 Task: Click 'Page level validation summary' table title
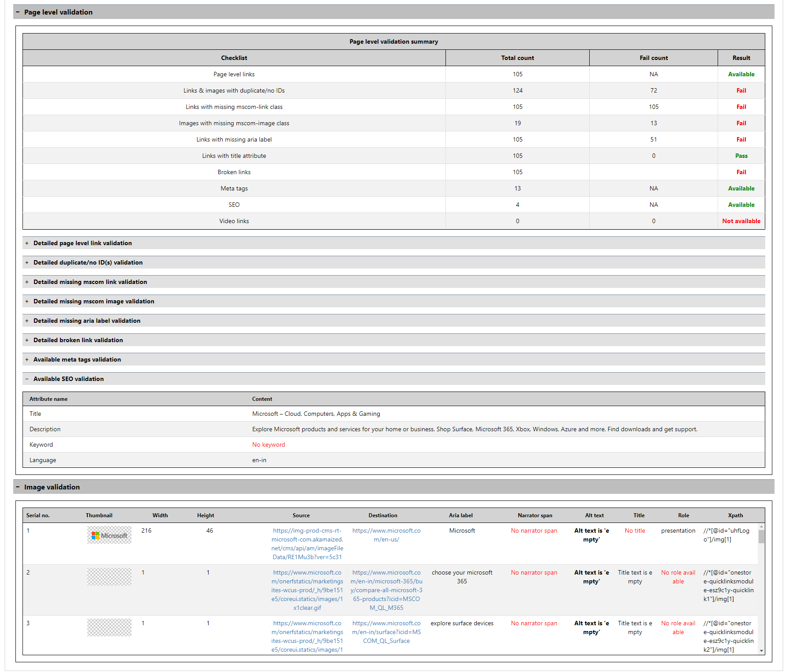click(394, 41)
